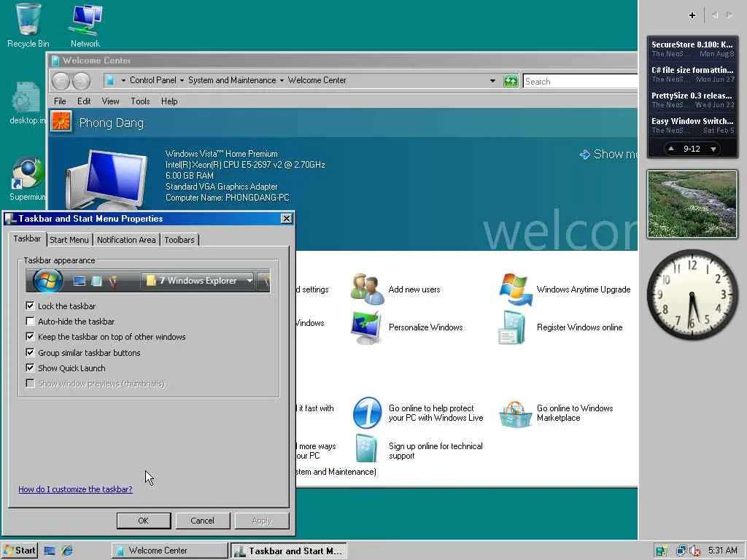Enable Auto-hide the taskbar
Screen dimensions: 747x560
coord(30,321)
